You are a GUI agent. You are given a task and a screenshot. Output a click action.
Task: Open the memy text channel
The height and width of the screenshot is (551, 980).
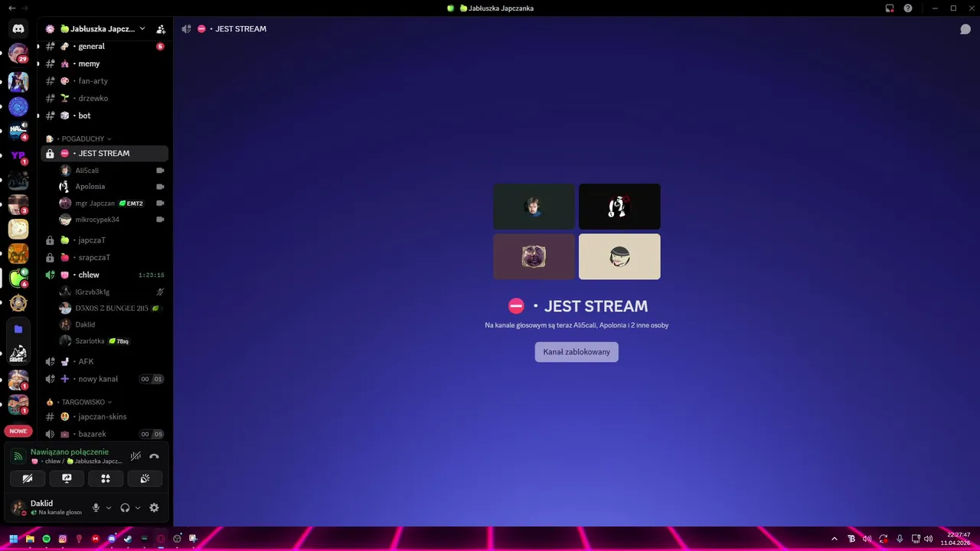[105, 64]
